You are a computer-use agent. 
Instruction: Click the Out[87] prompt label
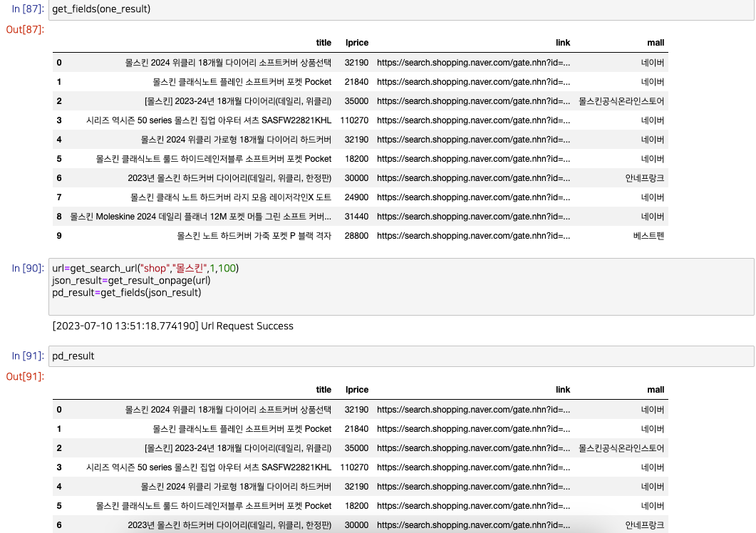24,29
